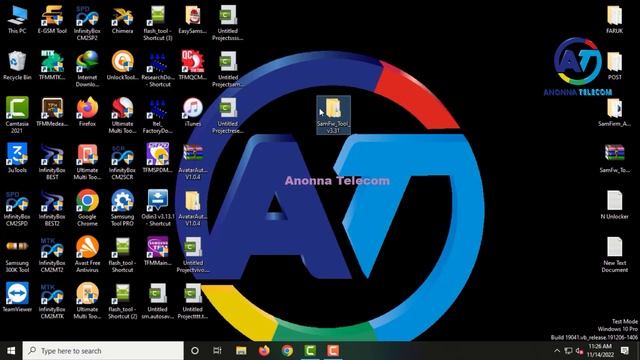
Task: Select the TFMMain shortcut icon
Action: [158, 251]
